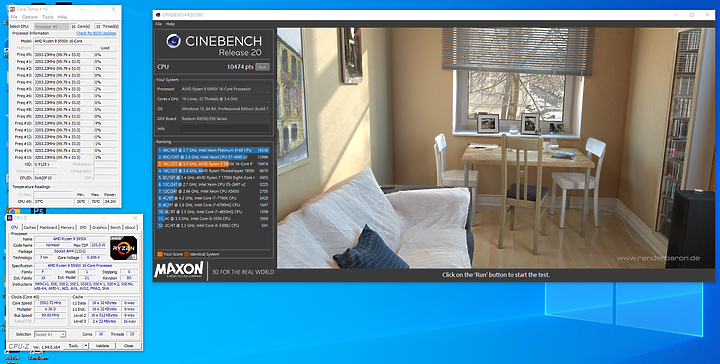Switch to the Graphics tab in CPU-Z
The height and width of the screenshot is (364, 720).
(x=99, y=227)
